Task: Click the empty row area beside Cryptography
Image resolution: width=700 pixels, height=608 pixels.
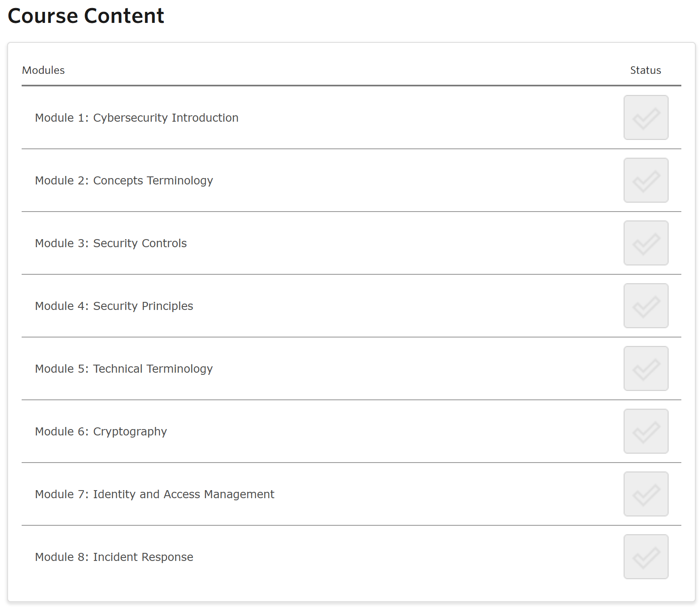Action: (x=382, y=431)
